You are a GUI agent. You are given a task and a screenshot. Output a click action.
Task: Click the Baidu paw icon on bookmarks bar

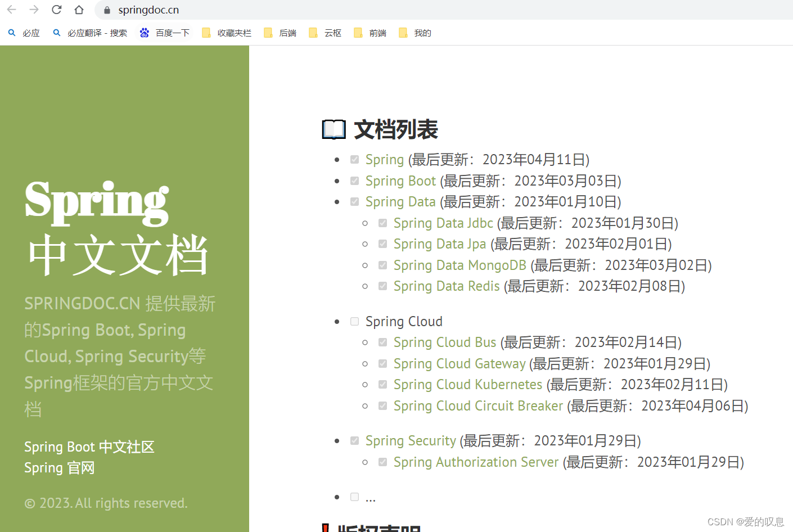[145, 33]
